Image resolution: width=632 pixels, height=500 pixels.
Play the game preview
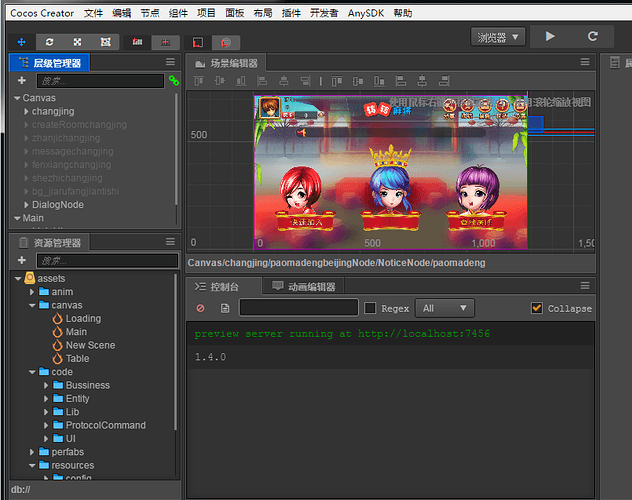(x=550, y=37)
